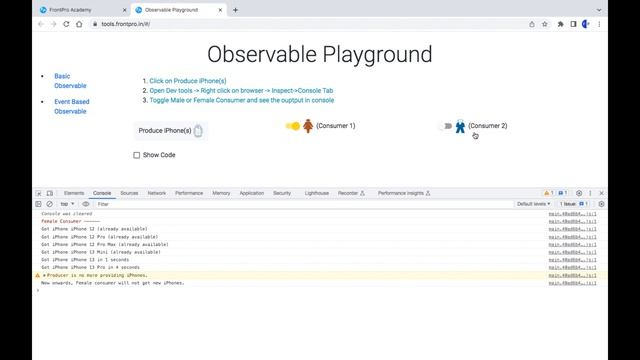Switch to the Recorder tab
640x360 pixels.
[351, 193]
